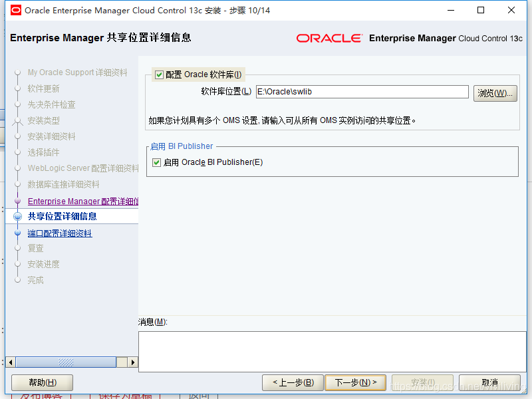Click step bullet for 端口配置详细资料

(18, 233)
